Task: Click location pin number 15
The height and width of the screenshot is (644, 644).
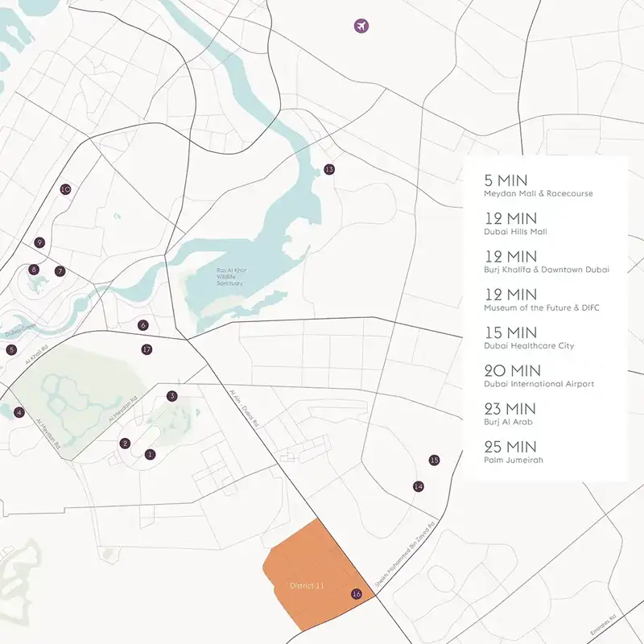Action: click(434, 460)
